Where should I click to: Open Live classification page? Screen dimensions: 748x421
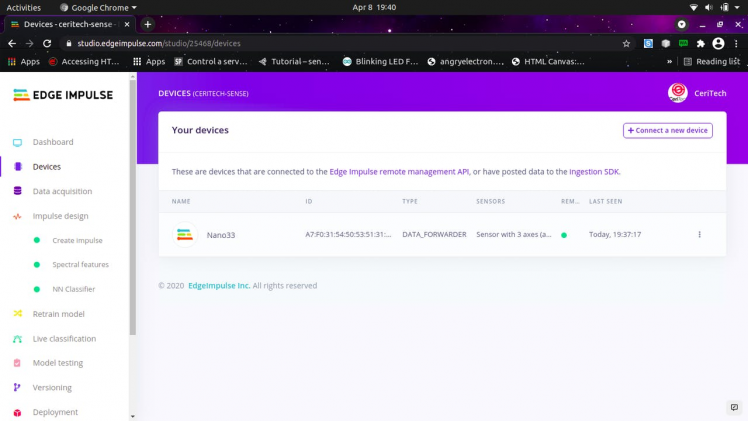(x=64, y=339)
